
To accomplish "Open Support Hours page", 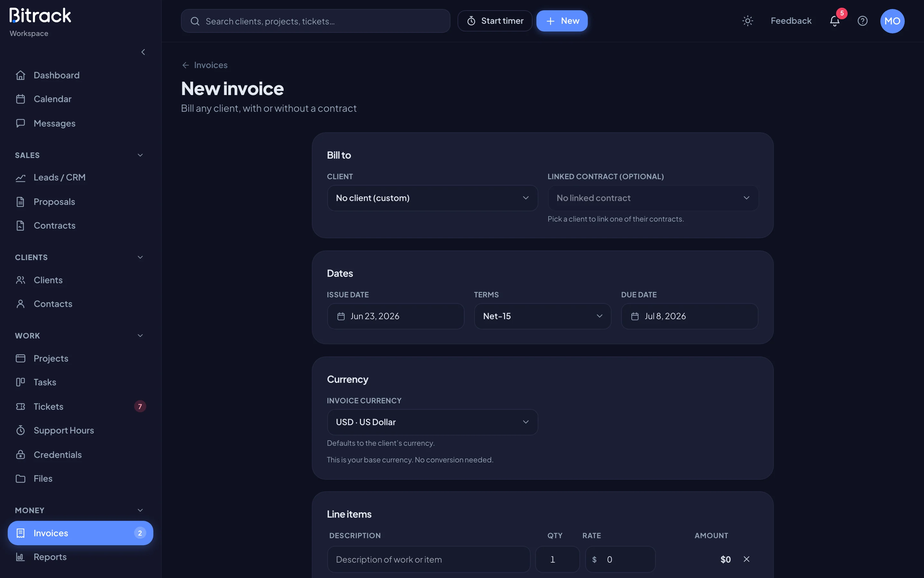I will [81, 430].
